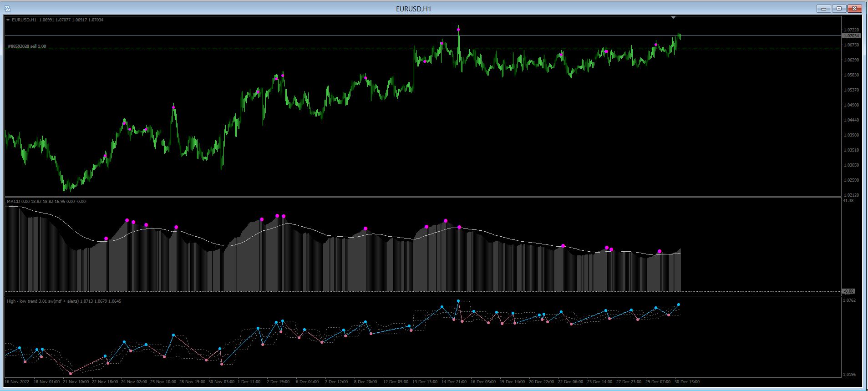Click the 1.04440 price scale value
The height and width of the screenshot is (391, 868).
851,120
